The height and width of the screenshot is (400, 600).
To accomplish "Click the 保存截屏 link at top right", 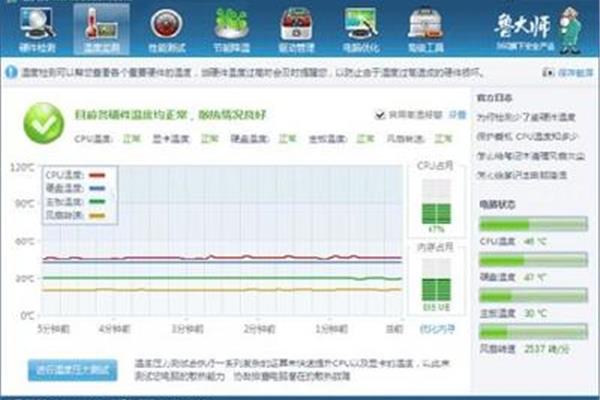I will (575, 72).
